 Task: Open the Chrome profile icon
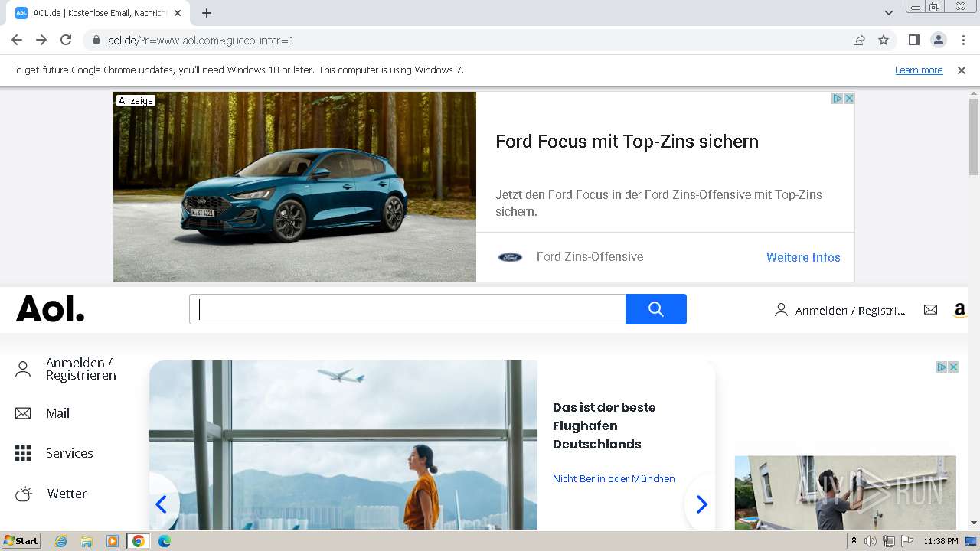tap(938, 40)
